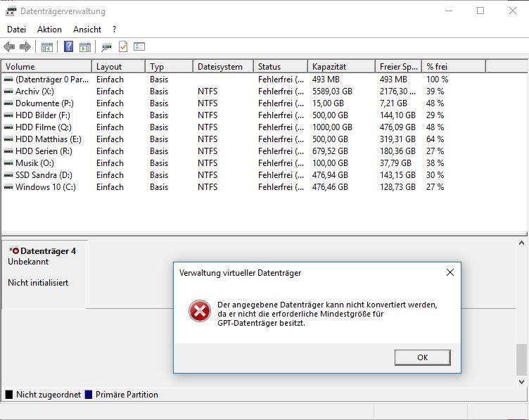This screenshot has height=420, width=529.
Task: Click capacity value 476,46 GB
Action: click(330, 187)
